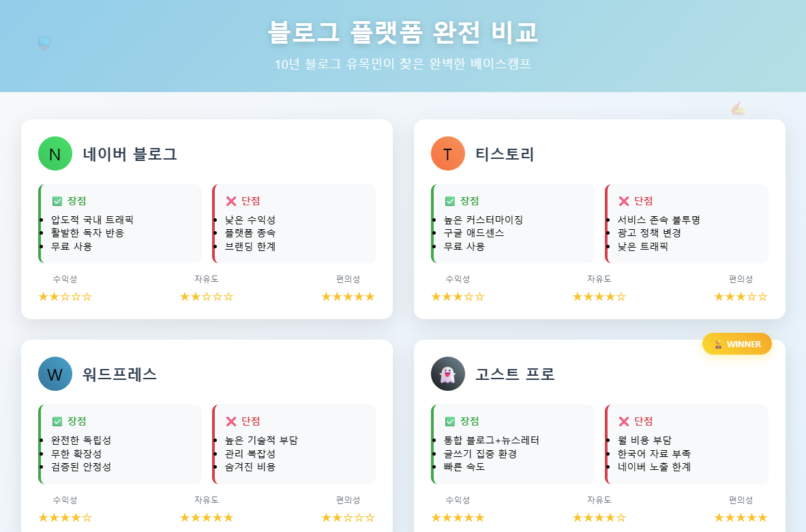Click the 티스토리 card title
This screenshot has width=806, height=532.
[x=503, y=153]
